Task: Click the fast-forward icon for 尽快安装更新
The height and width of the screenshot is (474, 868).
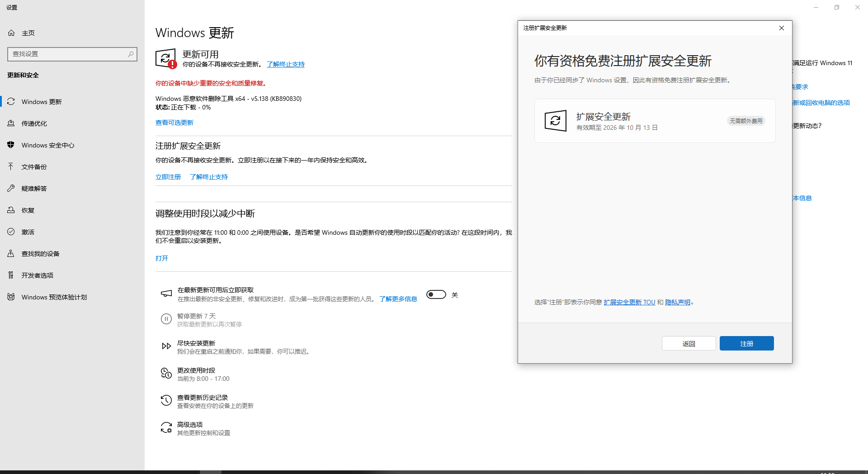Action: [166, 346]
